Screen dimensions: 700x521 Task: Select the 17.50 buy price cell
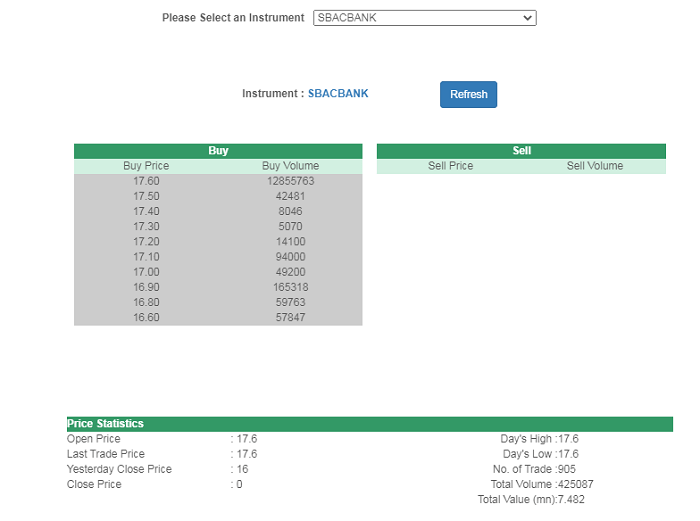click(x=146, y=197)
